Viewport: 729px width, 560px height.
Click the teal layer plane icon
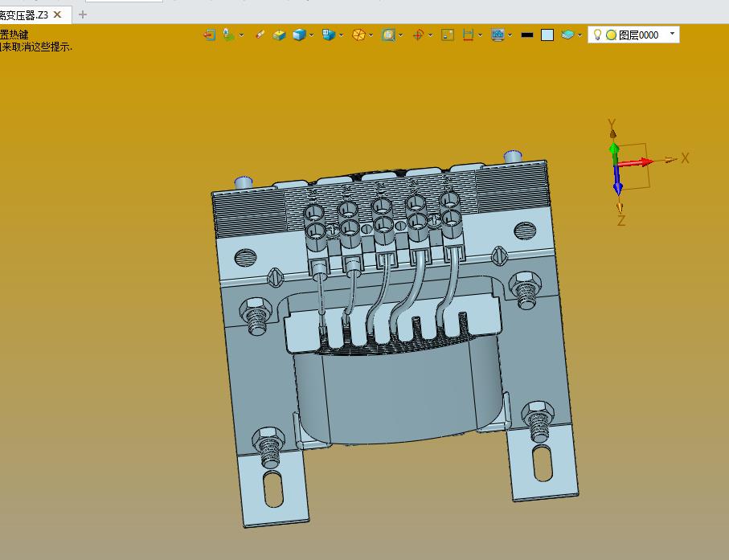[x=567, y=35]
